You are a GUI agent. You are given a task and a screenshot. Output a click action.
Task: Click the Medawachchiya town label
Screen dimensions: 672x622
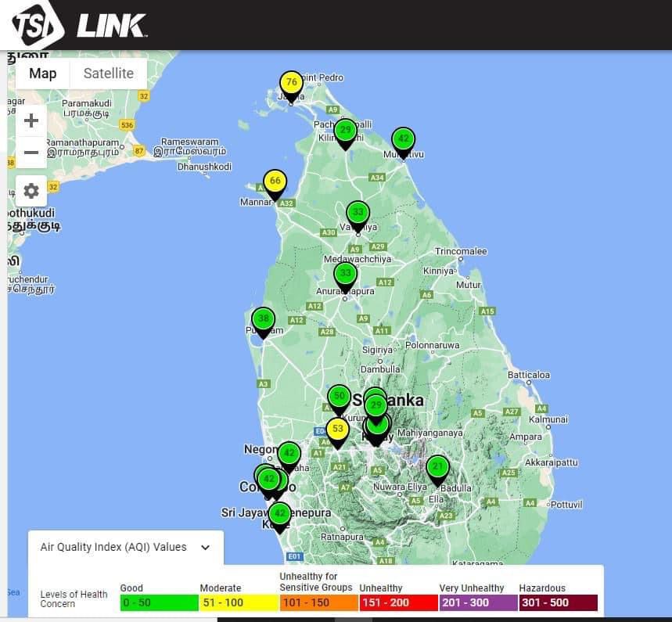point(358,259)
